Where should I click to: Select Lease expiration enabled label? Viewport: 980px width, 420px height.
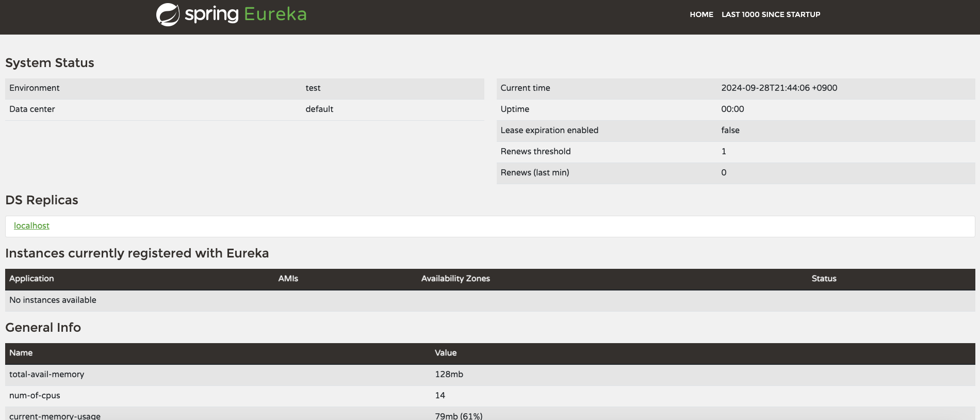[x=549, y=131]
